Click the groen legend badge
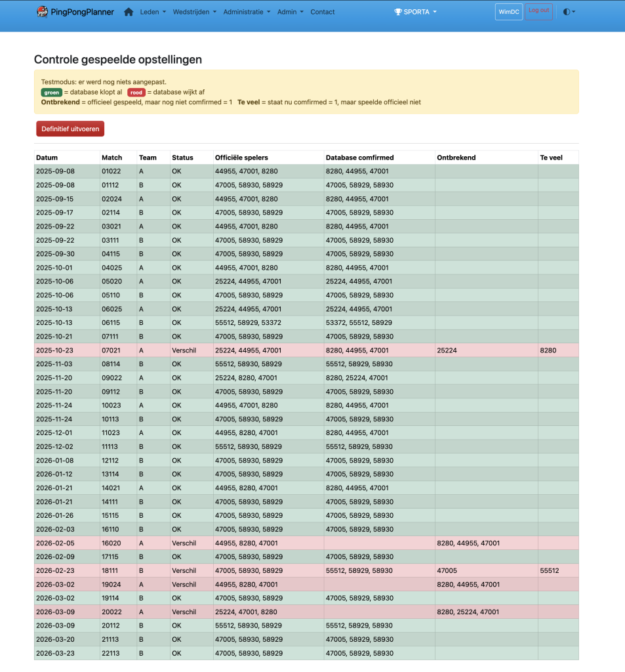Viewport: 625px width, 672px height. (x=51, y=92)
